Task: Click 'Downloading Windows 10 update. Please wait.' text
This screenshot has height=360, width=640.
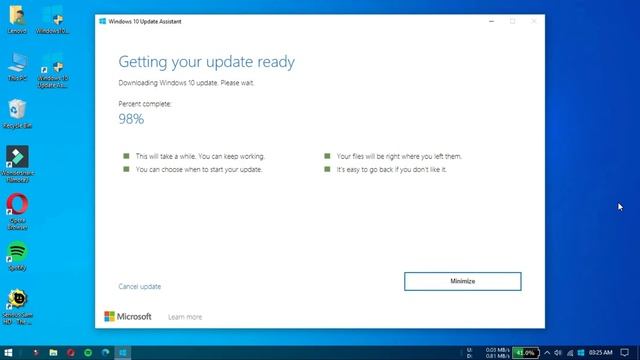Action: coord(186,83)
